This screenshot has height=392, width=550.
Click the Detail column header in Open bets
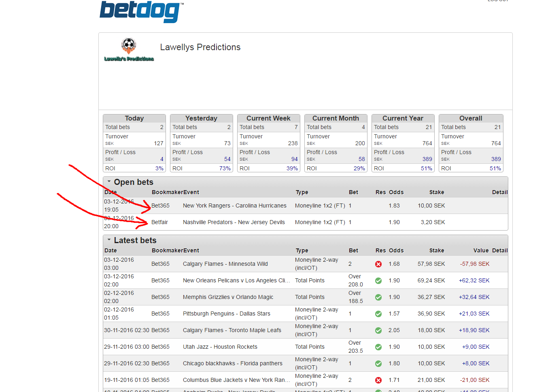point(500,192)
